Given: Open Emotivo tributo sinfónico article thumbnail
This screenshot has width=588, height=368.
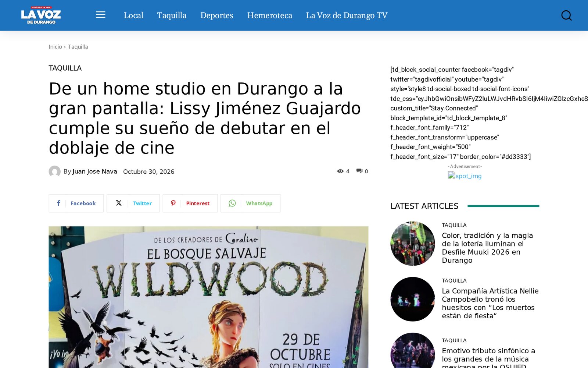Looking at the screenshot, I should click(x=412, y=350).
